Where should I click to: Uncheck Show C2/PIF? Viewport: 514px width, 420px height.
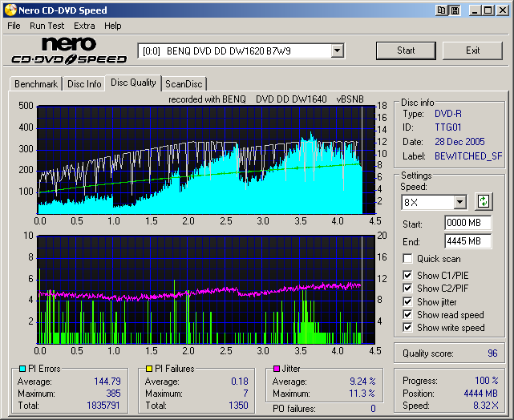tap(407, 288)
